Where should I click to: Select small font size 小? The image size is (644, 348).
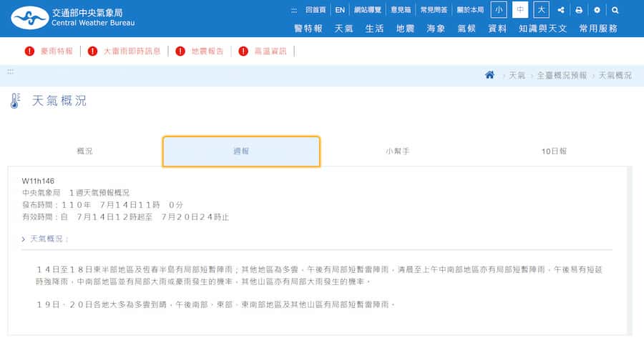pos(499,10)
